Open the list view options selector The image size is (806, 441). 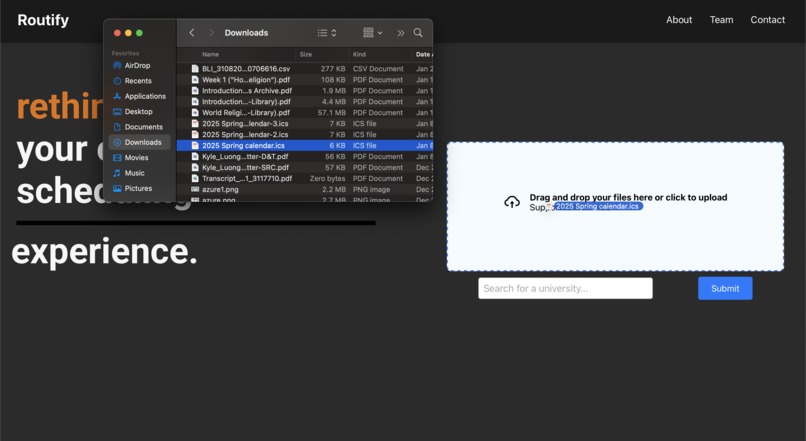(x=327, y=33)
